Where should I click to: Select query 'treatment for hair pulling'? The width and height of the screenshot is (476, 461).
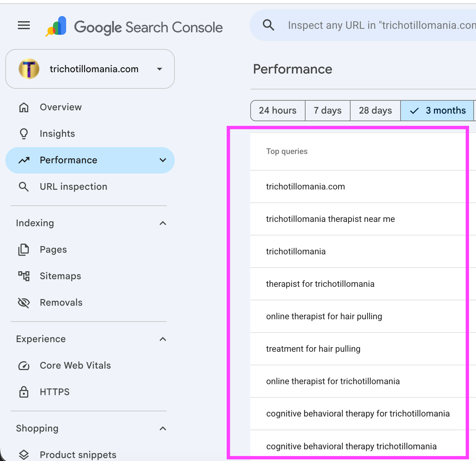[313, 349]
